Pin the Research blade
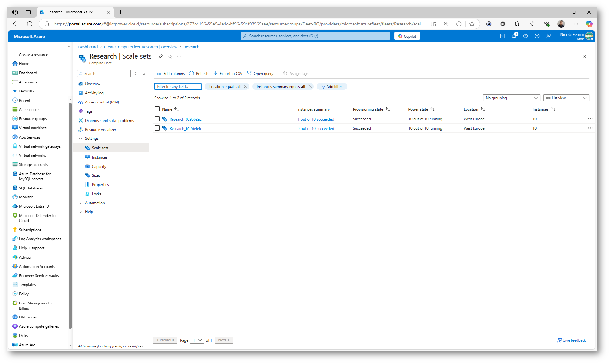 click(x=161, y=57)
